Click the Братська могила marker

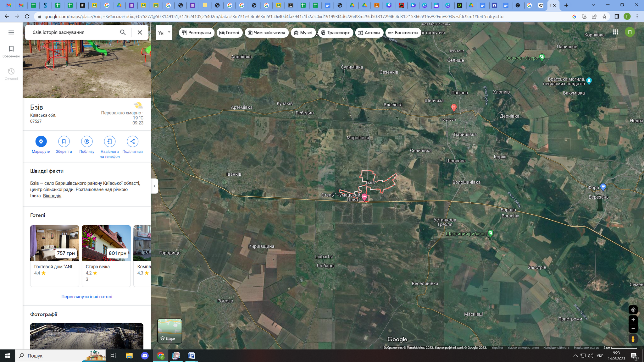(589, 81)
